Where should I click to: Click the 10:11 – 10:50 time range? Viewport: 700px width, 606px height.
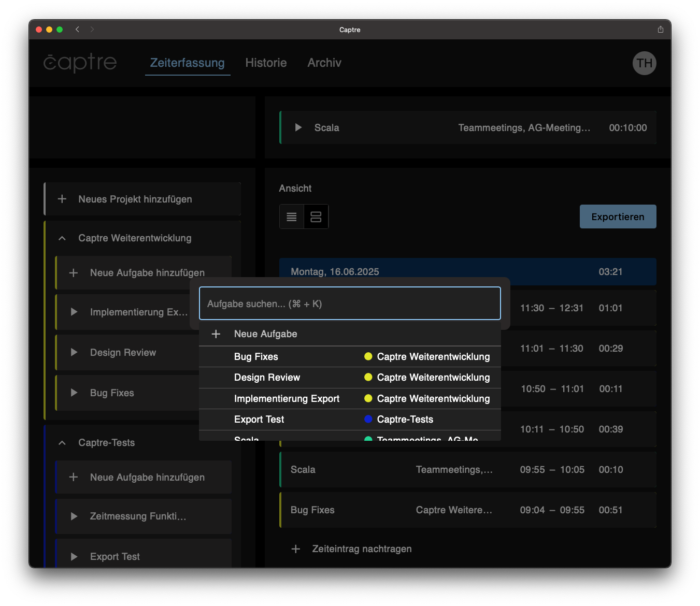pyautogui.click(x=552, y=429)
